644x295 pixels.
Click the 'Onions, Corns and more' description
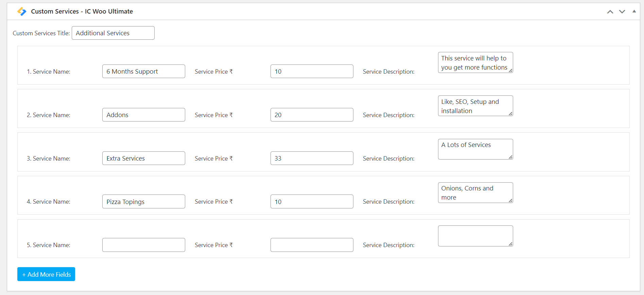coord(475,193)
